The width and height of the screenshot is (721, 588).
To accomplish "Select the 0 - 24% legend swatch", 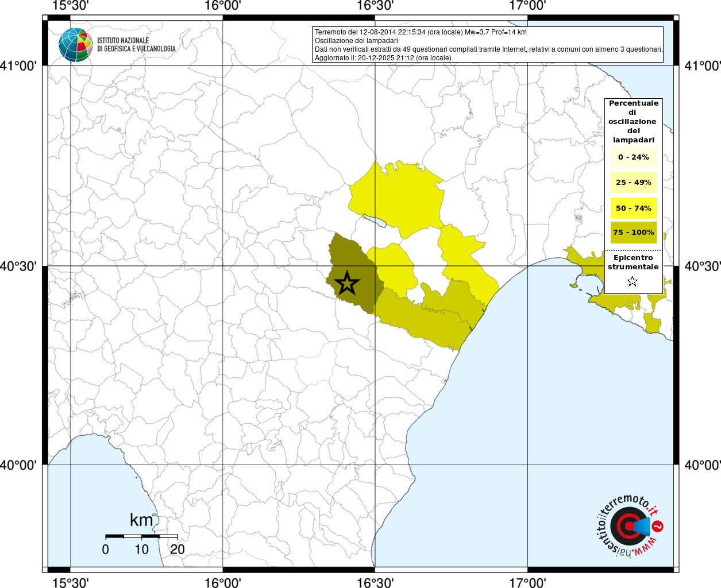I will click(x=634, y=157).
